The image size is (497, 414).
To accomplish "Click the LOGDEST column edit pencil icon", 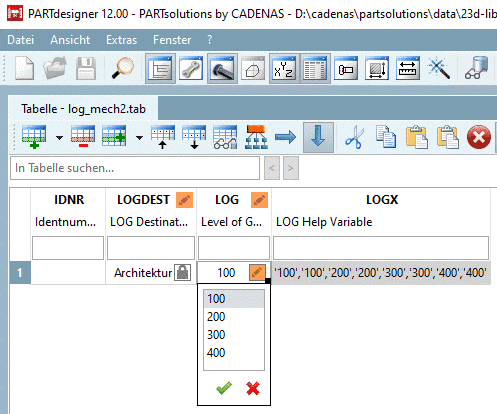I will [x=184, y=200].
